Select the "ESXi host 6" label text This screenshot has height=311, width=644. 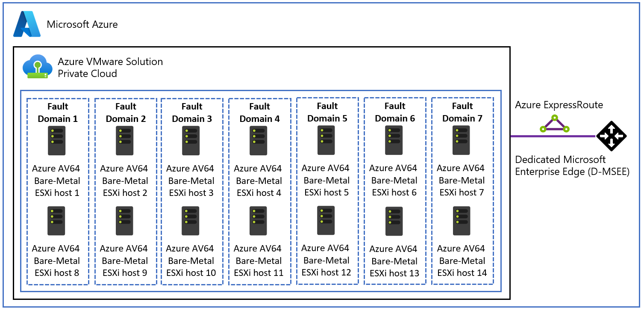click(x=394, y=193)
